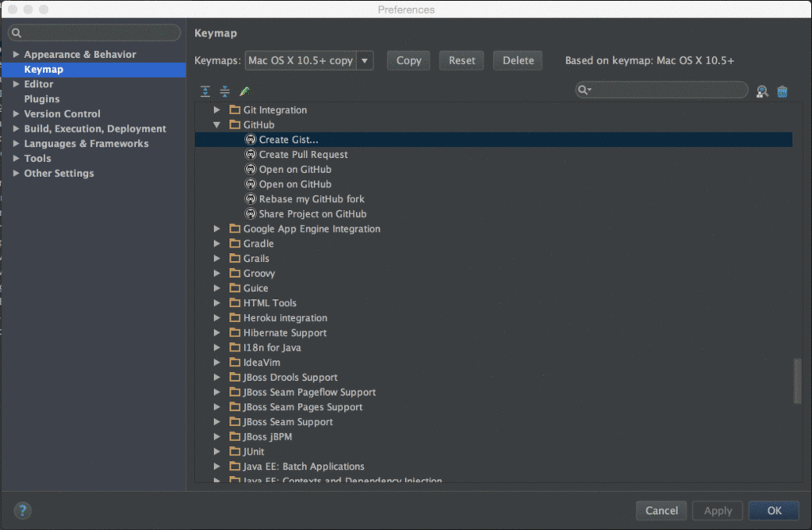
Task: Select the Create Pull Request action
Action: point(303,155)
